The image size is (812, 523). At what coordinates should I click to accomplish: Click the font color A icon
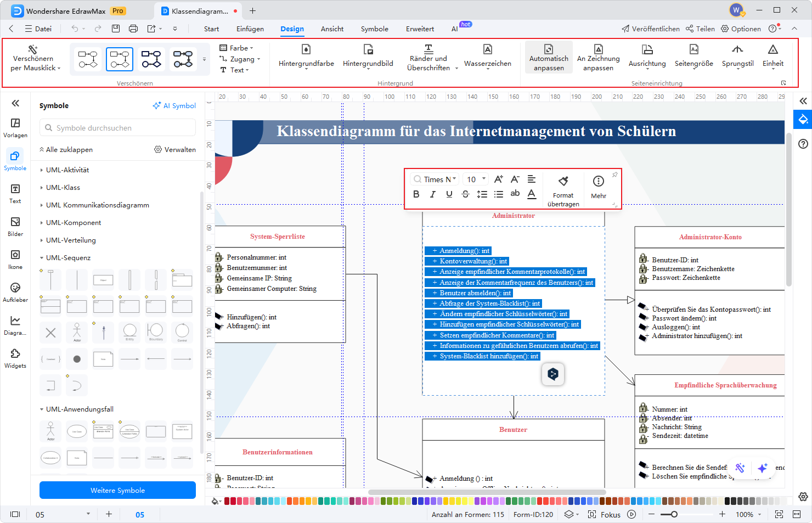(532, 194)
